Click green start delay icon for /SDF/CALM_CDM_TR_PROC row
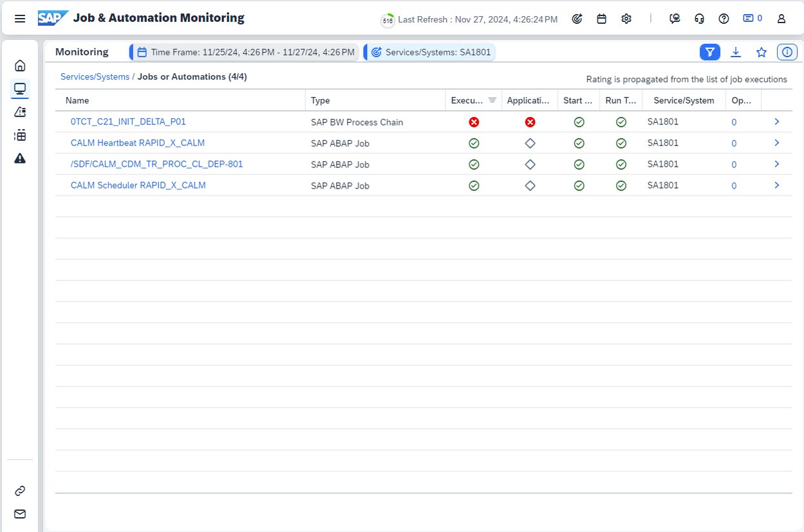The image size is (804, 532). [x=579, y=165]
